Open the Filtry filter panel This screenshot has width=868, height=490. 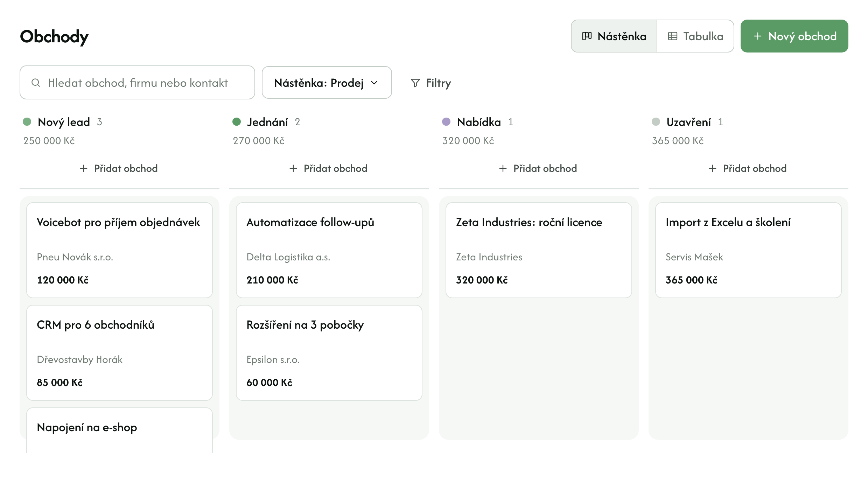pyautogui.click(x=430, y=83)
